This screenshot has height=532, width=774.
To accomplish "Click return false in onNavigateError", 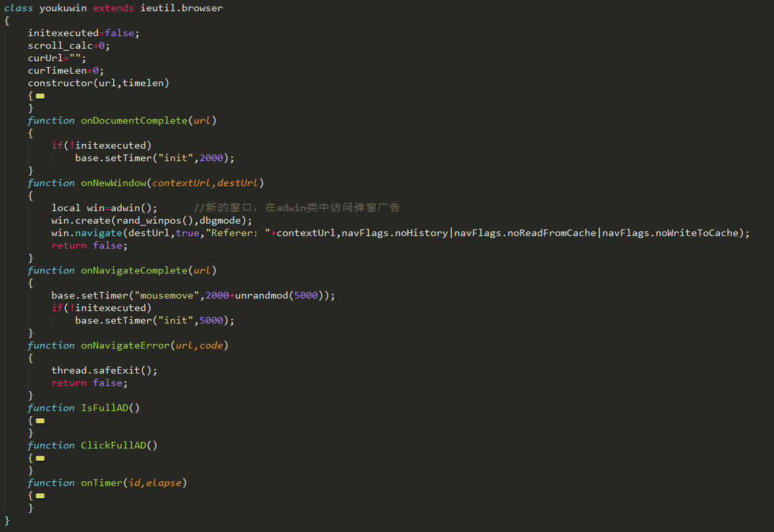I will click(90, 383).
